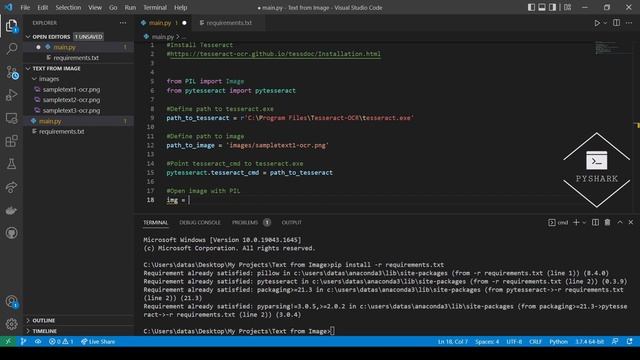Customize layout from title bar
640x360 pixels.
click(567, 7)
